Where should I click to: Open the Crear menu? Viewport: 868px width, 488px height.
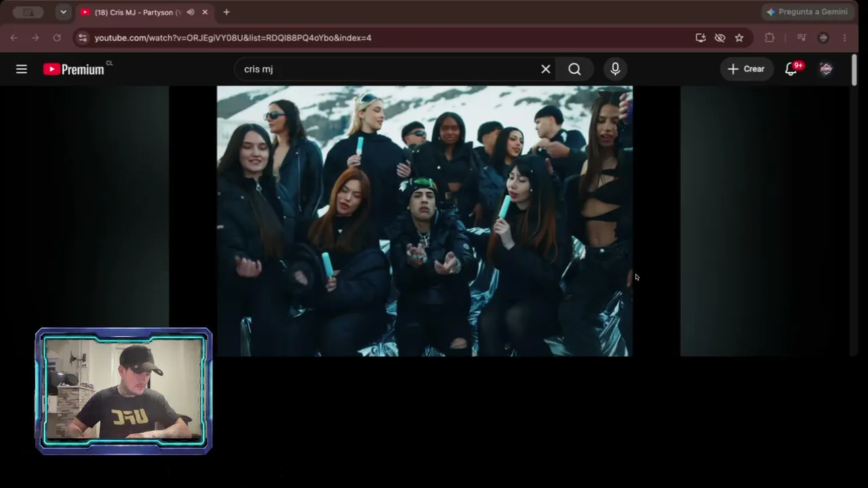[746, 68]
